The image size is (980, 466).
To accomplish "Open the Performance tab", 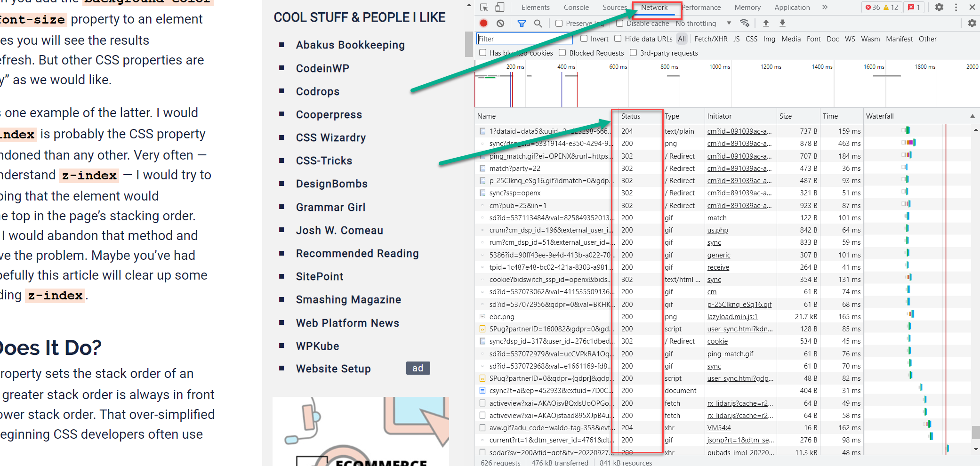I will tap(701, 7).
